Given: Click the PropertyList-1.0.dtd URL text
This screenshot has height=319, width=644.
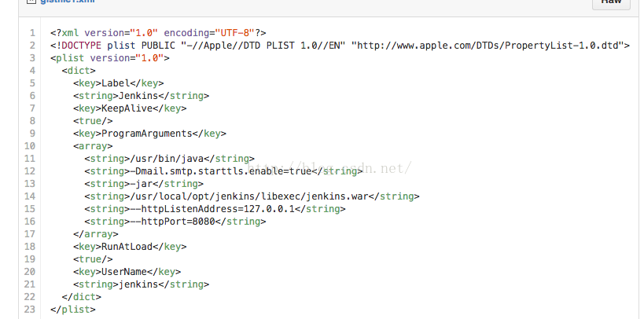Looking at the screenshot, I should pos(488,45).
